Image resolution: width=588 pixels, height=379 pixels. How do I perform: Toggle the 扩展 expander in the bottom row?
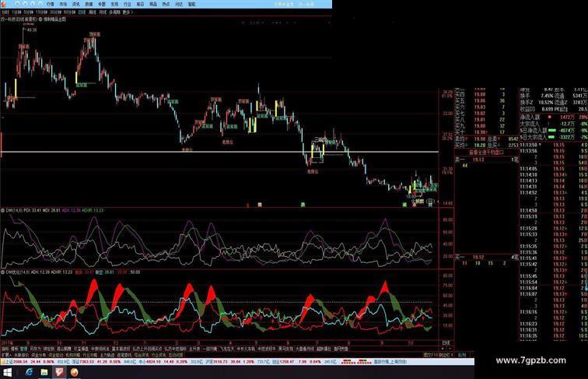coord(5,355)
